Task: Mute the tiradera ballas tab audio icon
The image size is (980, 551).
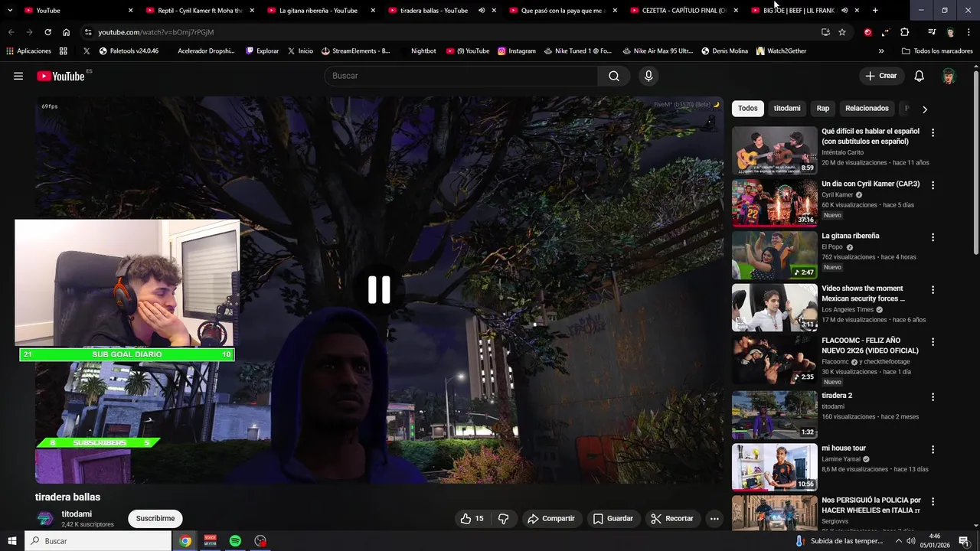Action: coord(482,11)
